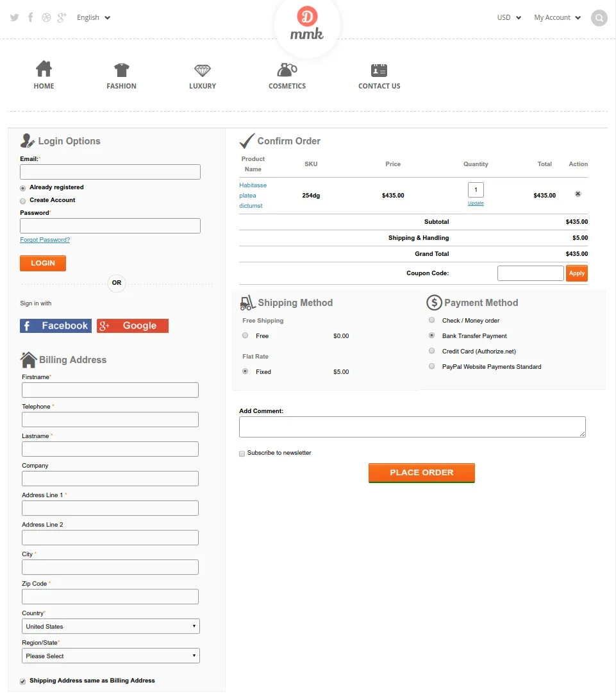Image resolution: width=616 pixels, height=696 pixels.
Task: Open the Forgot Password? link
Action: pos(45,240)
